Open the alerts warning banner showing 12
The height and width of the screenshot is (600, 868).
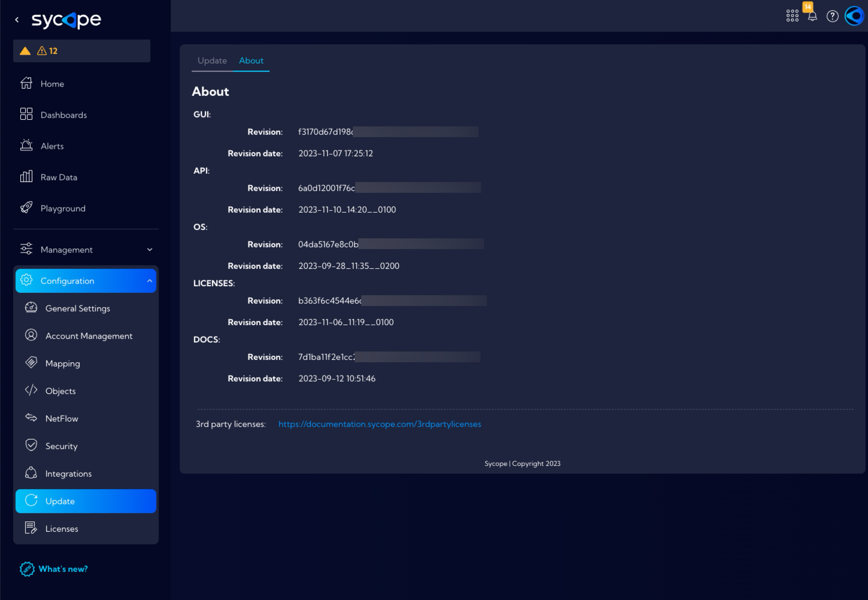[81, 51]
